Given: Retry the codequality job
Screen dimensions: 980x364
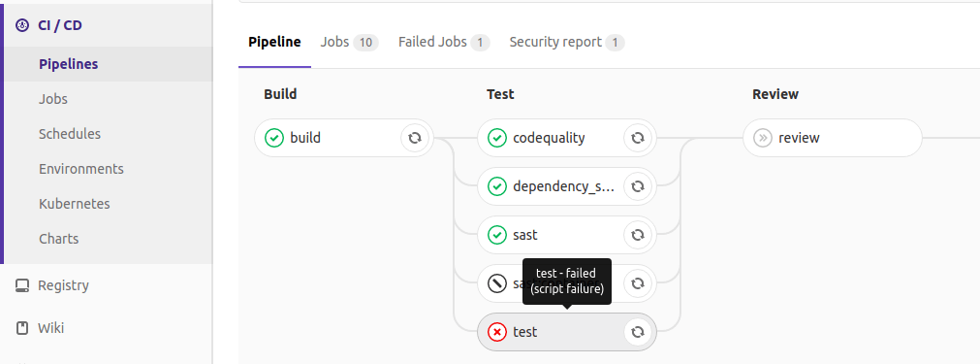Looking at the screenshot, I should coord(638,138).
